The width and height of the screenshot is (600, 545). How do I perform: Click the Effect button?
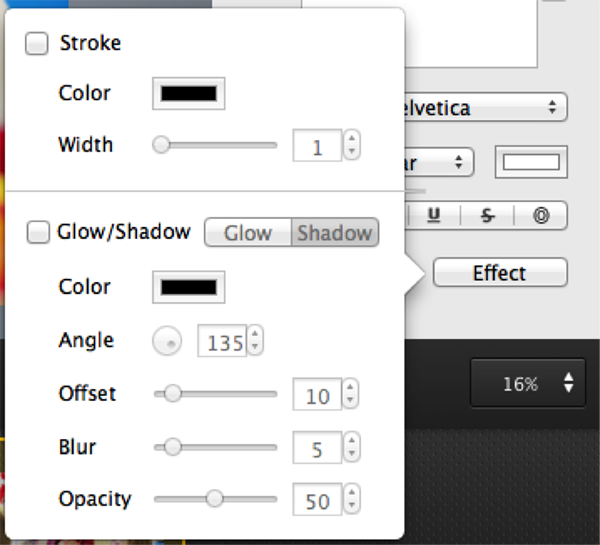pos(499,273)
